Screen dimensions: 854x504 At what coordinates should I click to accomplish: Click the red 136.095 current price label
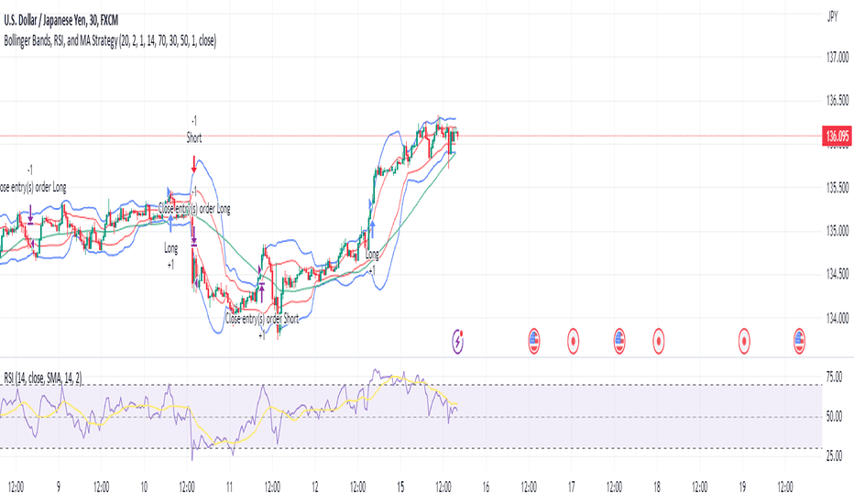(837, 136)
